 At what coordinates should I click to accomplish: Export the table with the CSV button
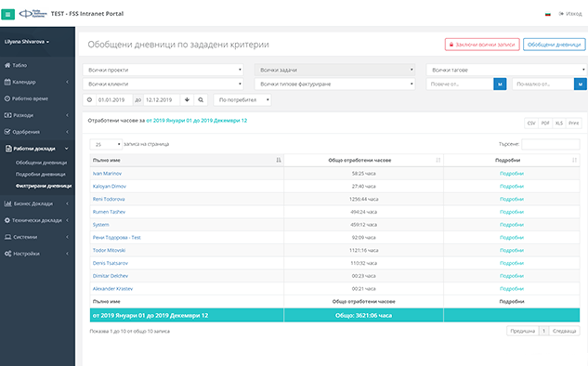(531, 123)
